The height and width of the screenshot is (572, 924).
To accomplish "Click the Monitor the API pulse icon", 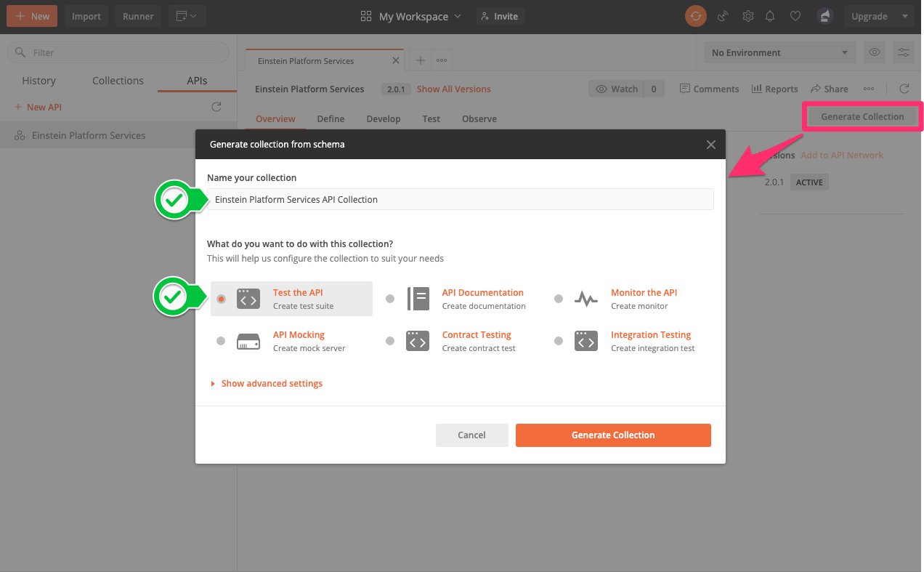I will [x=586, y=299].
